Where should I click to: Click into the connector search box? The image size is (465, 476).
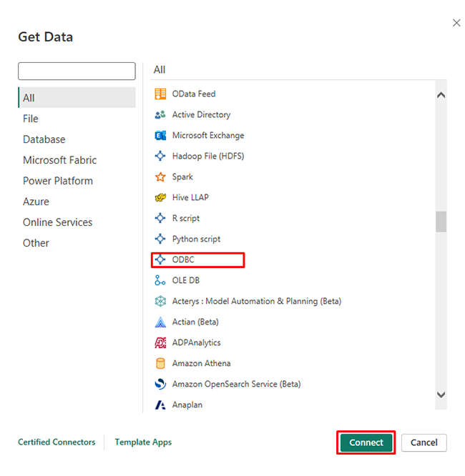(x=77, y=71)
